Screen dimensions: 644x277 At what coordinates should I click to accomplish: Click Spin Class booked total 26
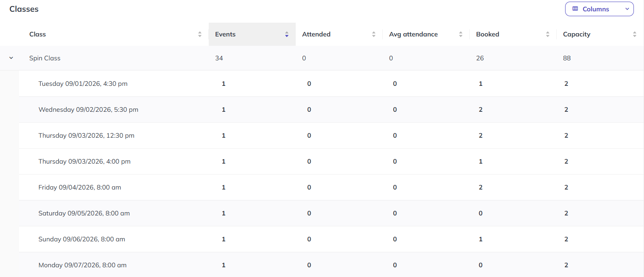[480, 58]
